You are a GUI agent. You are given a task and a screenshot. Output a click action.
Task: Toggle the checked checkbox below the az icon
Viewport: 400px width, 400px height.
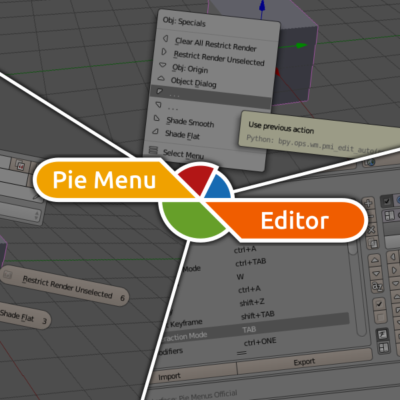(379, 304)
